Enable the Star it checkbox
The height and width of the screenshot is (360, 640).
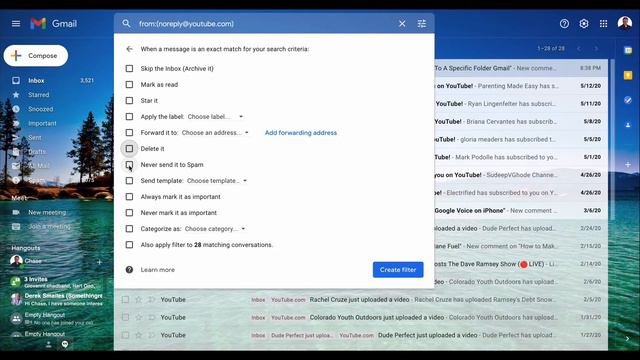tap(129, 100)
